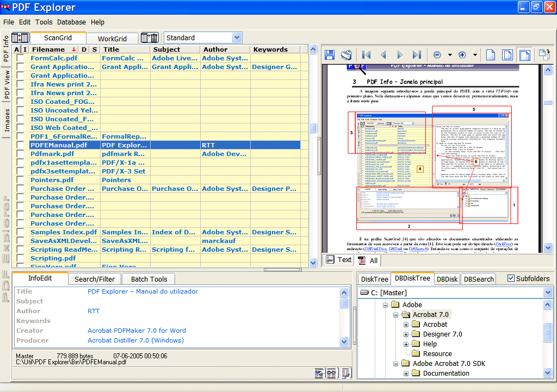Open the Acrobat PDFMaker 7.0 for Word link

(x=136, y=331)
